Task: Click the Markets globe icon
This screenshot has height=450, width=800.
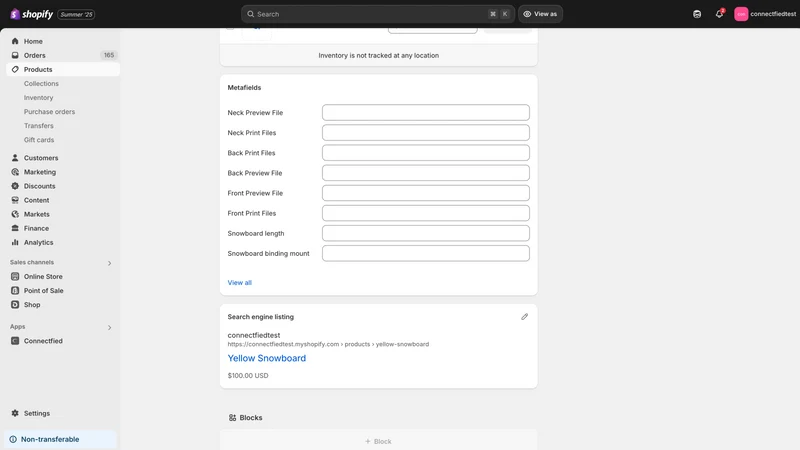Action: (15, 214)
